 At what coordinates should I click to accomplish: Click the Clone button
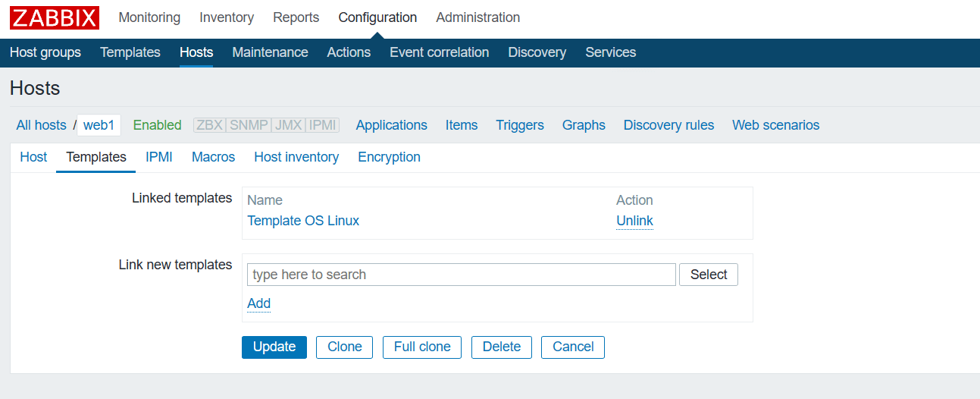point(345,347)
